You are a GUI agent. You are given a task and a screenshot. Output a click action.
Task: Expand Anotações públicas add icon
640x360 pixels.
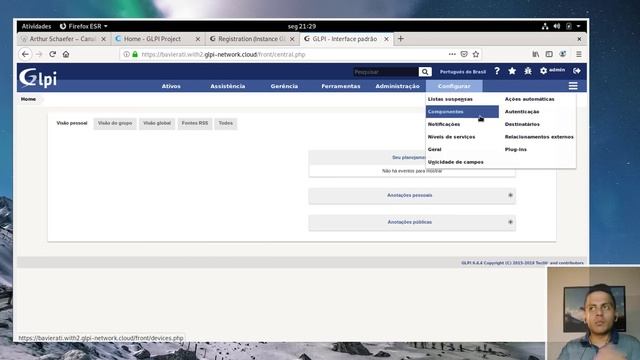[x=510, y=222]
